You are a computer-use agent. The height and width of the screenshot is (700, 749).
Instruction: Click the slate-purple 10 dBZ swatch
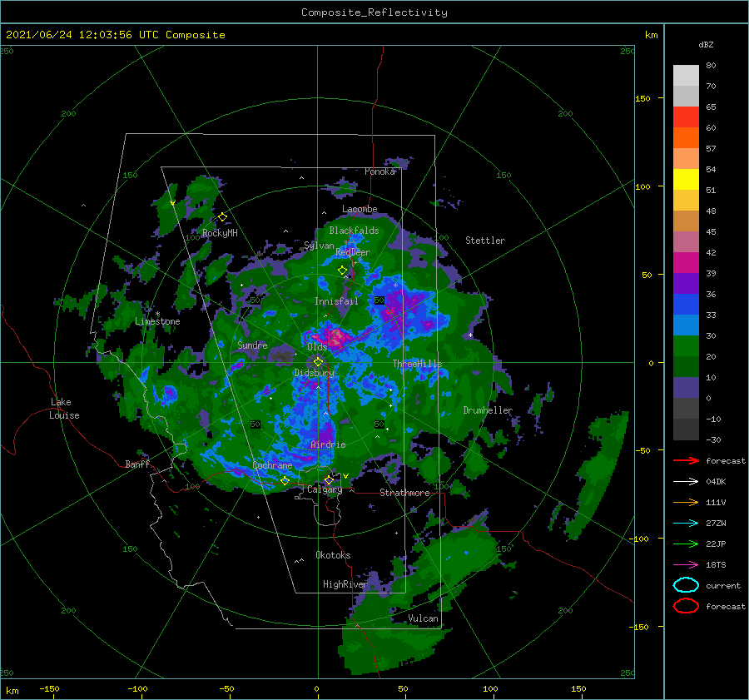(x=686, y=387)
